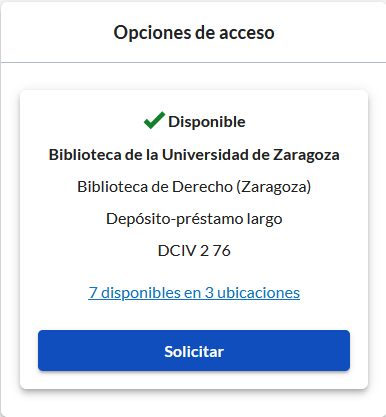The image size is (386, 417).
Task: Select the DCIV 2 76 call number
Action: click(x=194, y=251)
